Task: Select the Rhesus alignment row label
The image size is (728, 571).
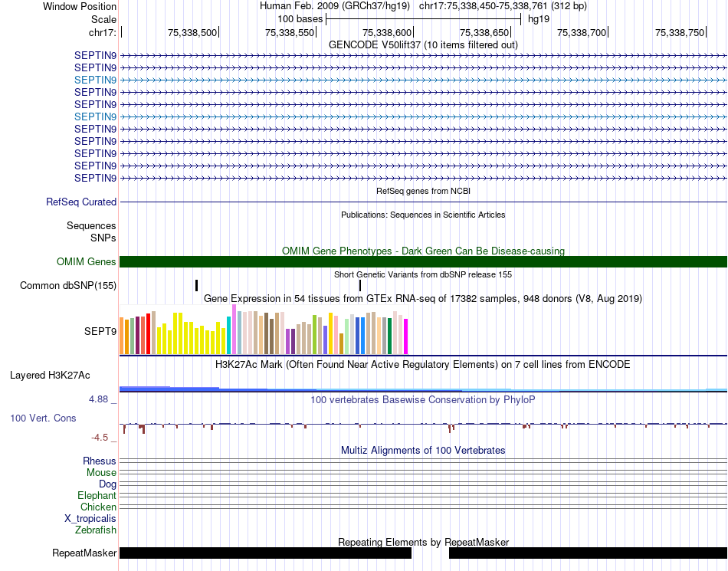Action: click(100, 461)
